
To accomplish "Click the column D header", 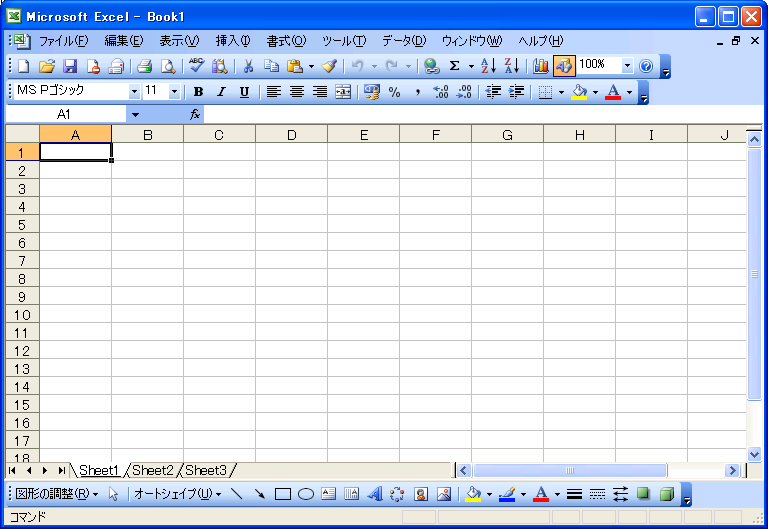I will pos(291,135).
